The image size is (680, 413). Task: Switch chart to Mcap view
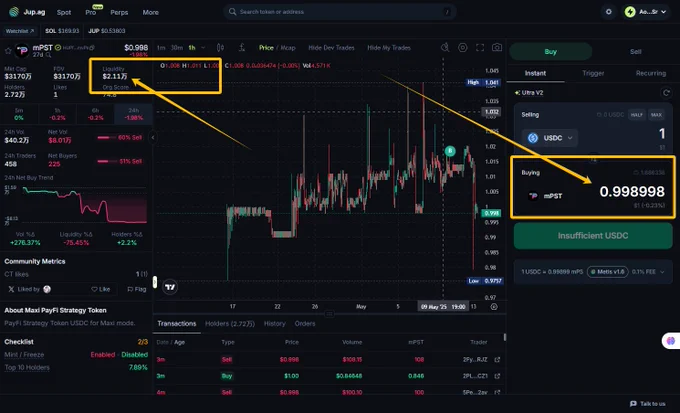click(288, 48)
